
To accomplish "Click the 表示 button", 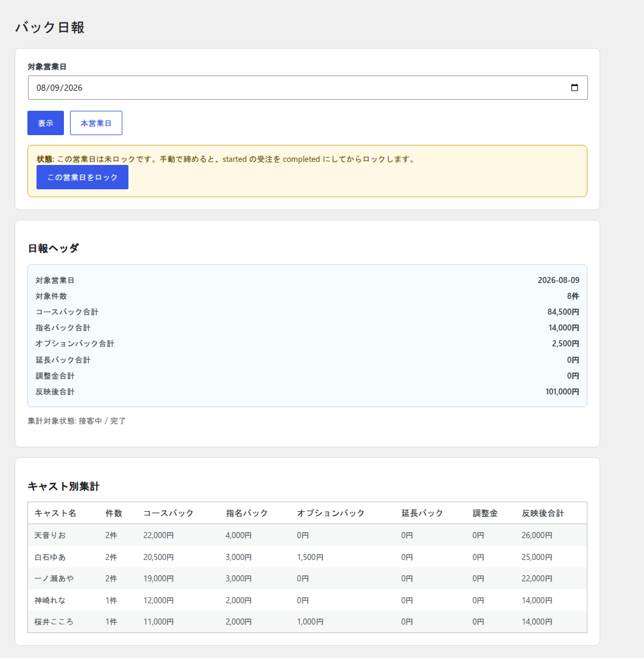I will 46,123.
